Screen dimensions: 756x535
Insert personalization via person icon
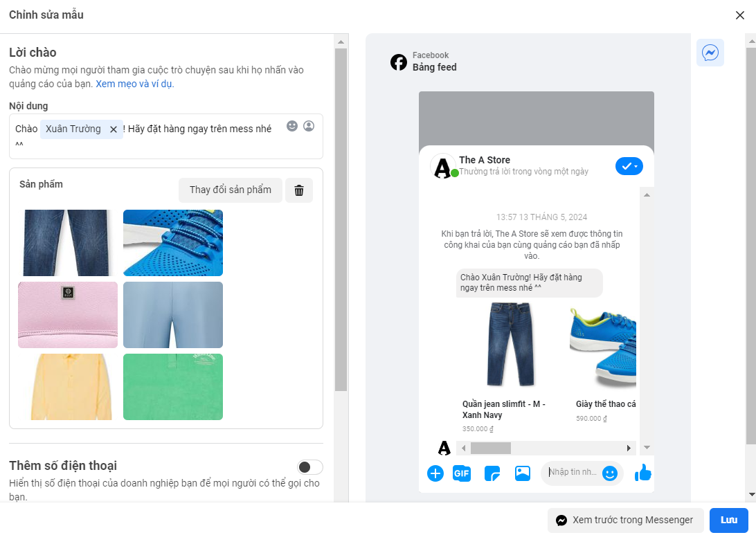click(309, 126)
